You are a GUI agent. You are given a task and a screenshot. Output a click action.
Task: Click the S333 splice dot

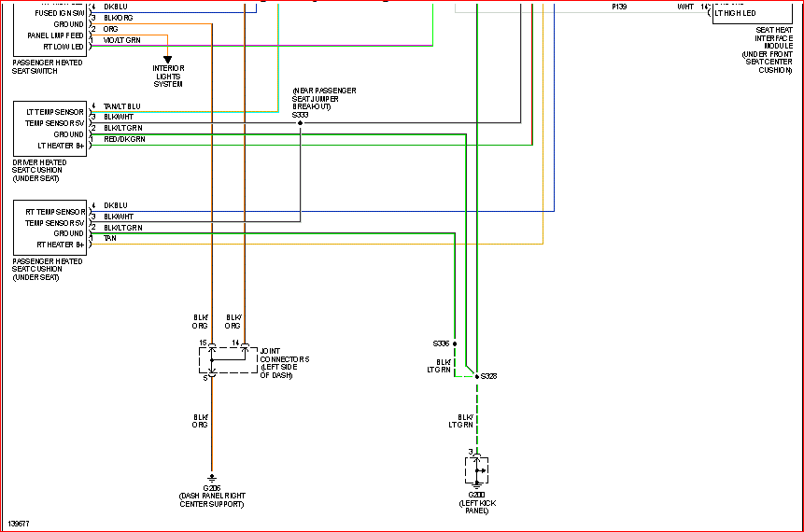point(300,123)
